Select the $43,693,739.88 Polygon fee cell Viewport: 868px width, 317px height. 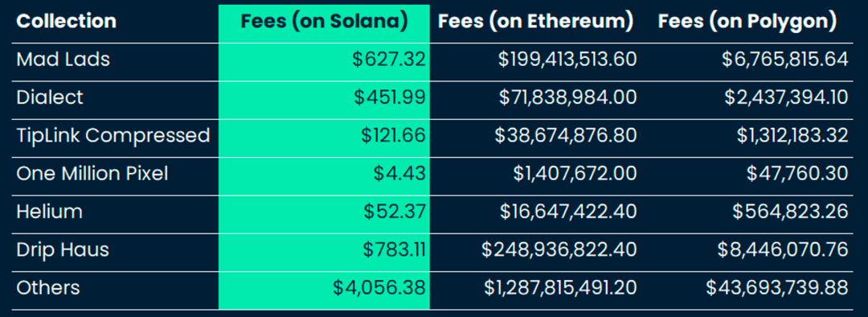coord(777,288)
